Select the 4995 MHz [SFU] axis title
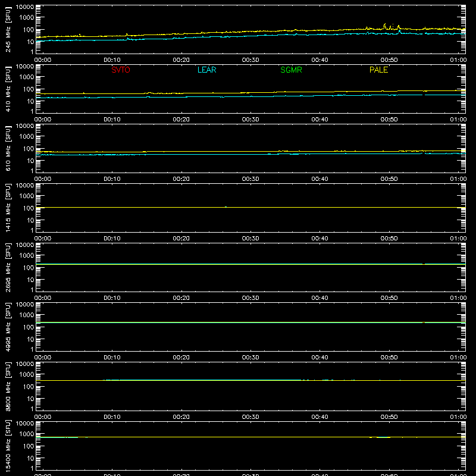This screenshot has height=476, width=476. pos(8,327)
